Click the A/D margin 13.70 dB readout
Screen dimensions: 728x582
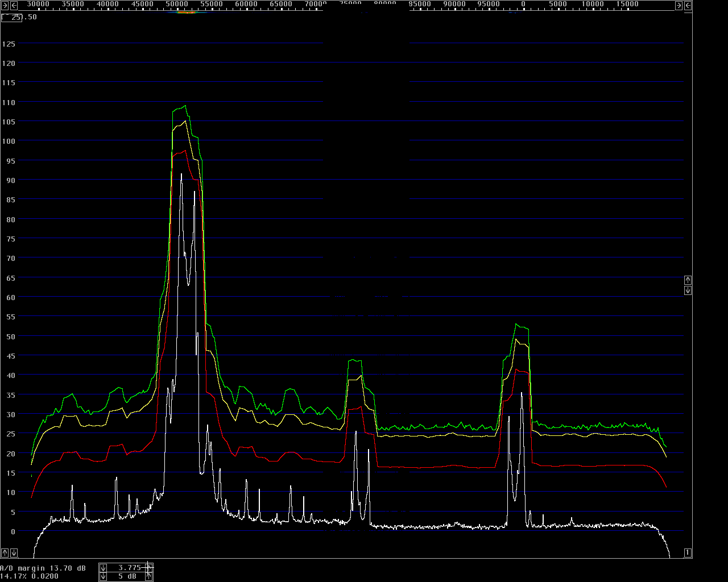tap(43, 568)
